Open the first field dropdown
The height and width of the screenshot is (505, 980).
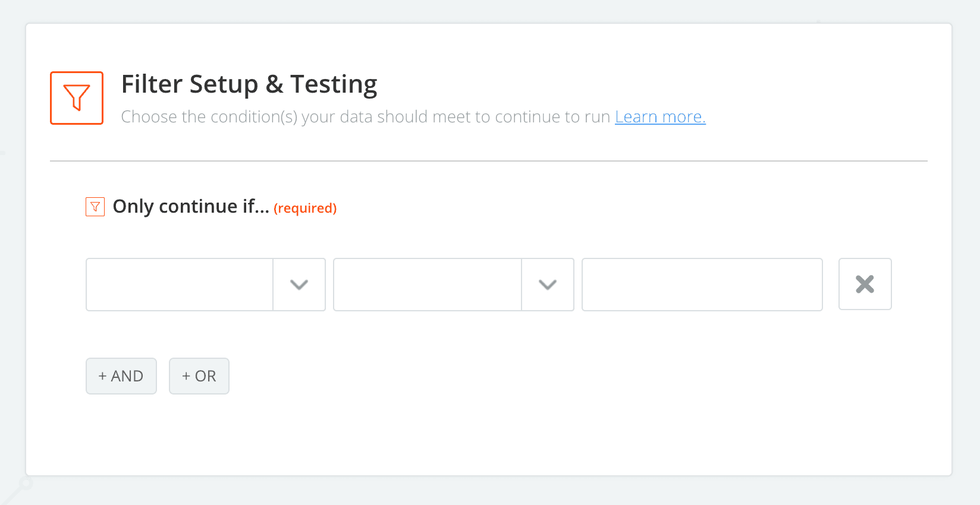(x=178, y=285)
